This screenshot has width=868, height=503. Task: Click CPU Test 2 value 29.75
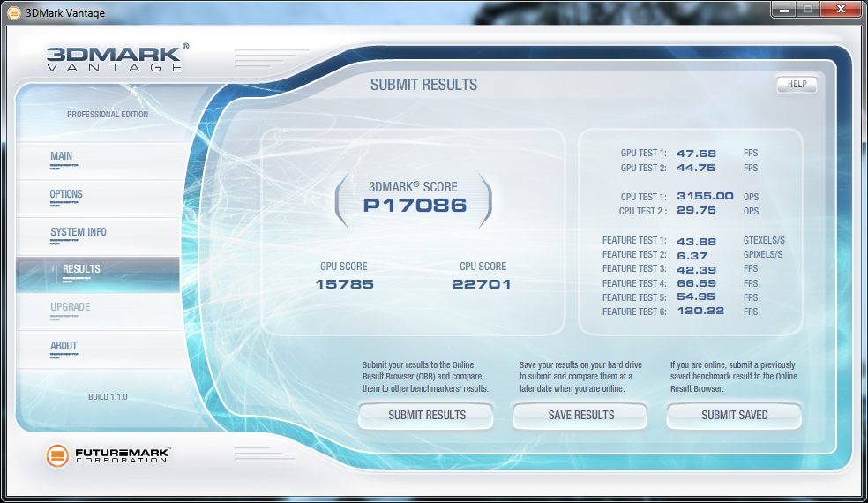696,211
